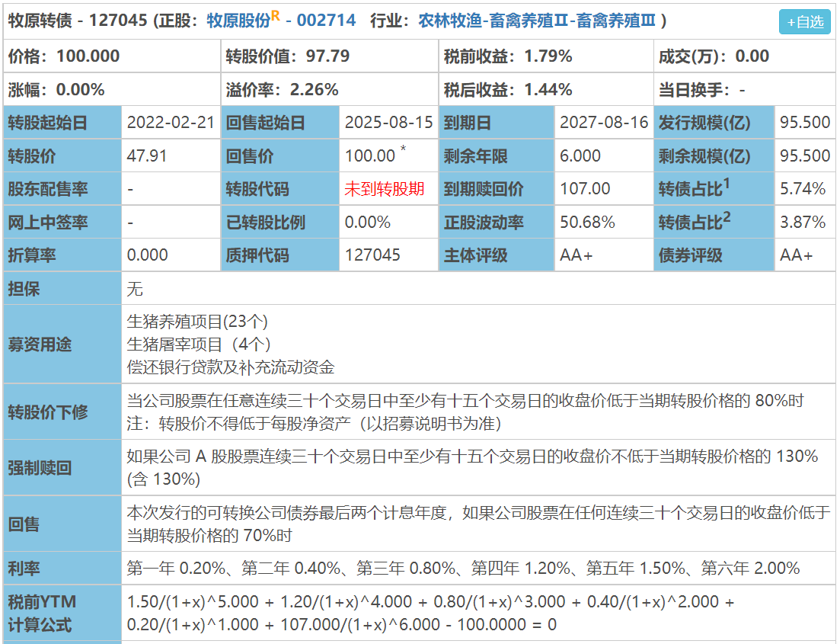Click the 回售起始日 date 2025-08-15
Image resolution: width=840 pixels, height=644 pixels.
tap(388, 122)
